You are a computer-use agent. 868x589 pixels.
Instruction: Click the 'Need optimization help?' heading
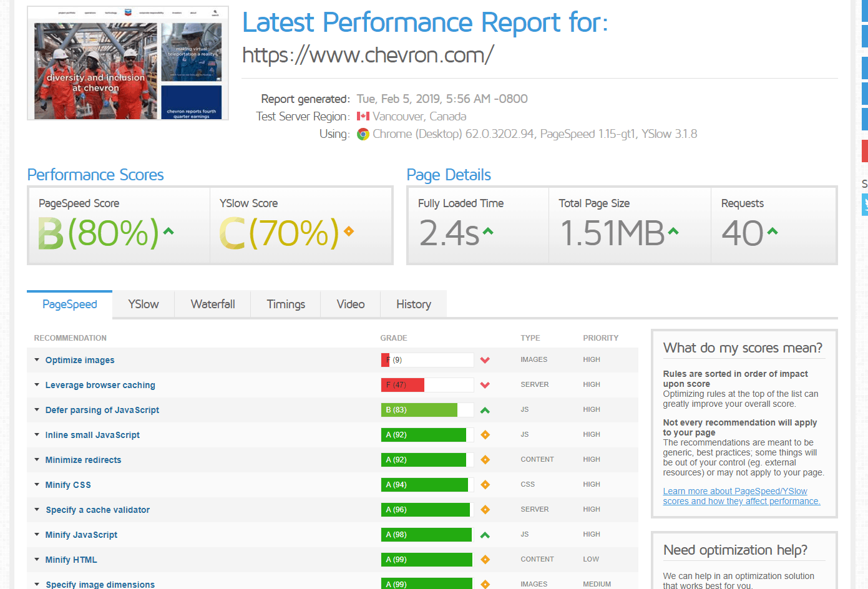(x=735, y=550)
